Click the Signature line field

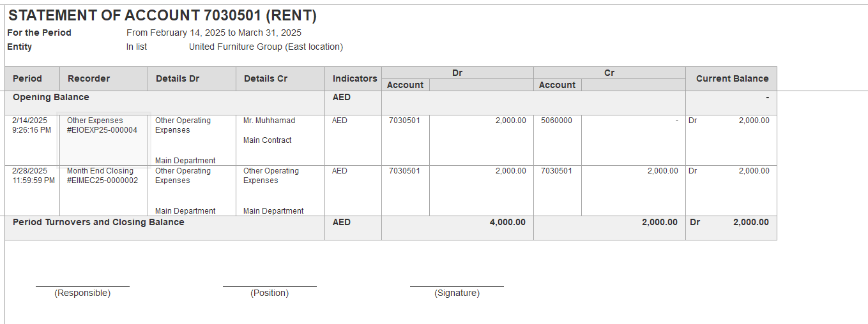tap(457, 287)
